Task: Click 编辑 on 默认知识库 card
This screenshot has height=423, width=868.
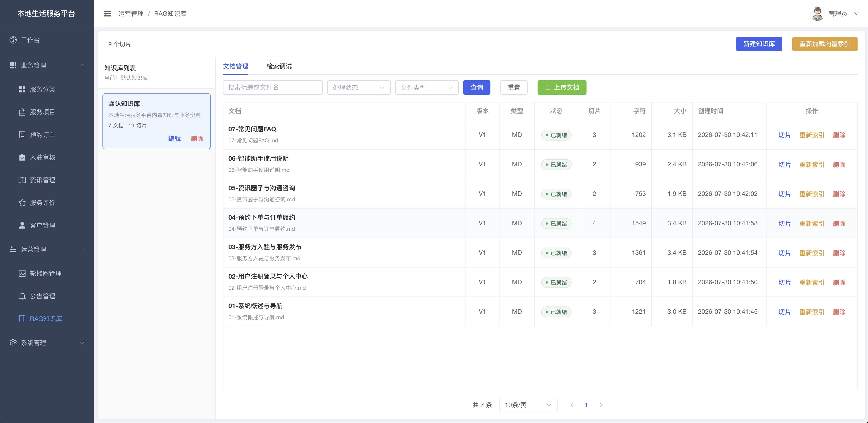Action: [x=175, y=138]
